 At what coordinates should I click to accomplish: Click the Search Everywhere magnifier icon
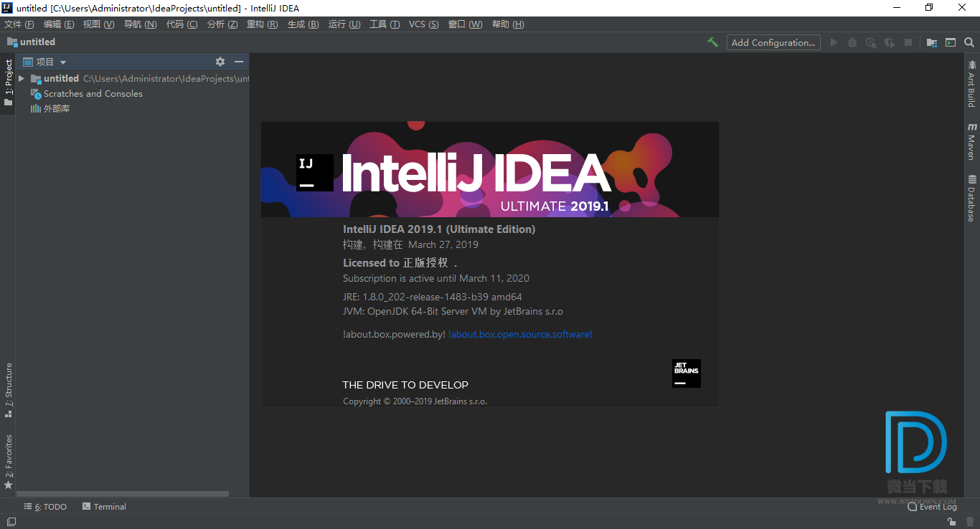click(969, 42)
